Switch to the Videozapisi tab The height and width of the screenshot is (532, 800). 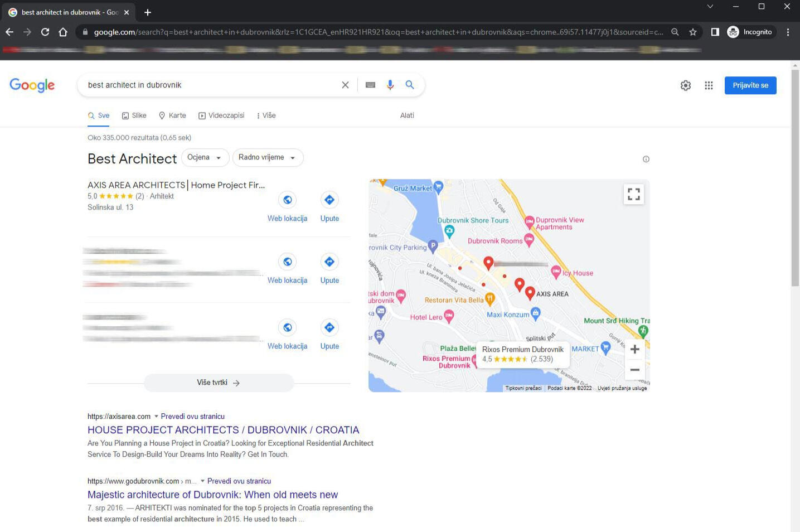point(226,115)
